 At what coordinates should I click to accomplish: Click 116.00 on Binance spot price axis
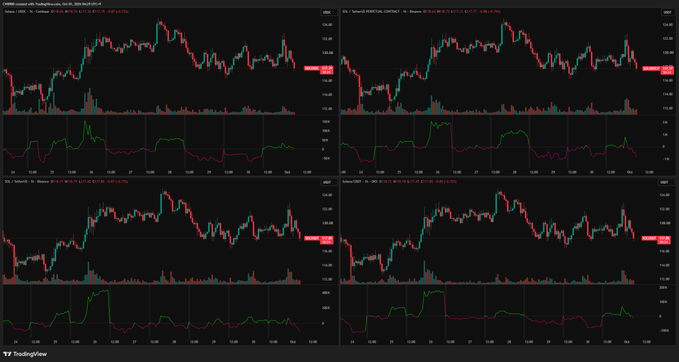[x=327, y=251]
